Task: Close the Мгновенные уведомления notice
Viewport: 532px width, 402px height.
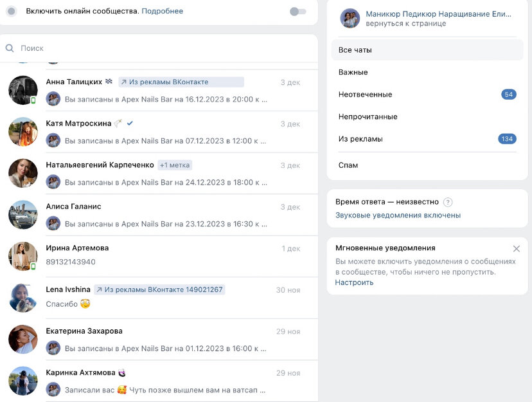Action: coord(517,248)
